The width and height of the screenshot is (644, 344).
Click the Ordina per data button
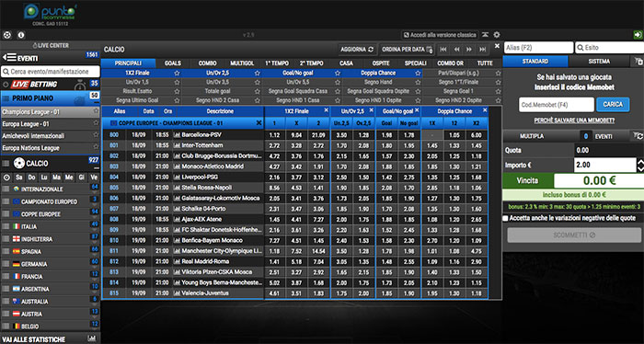407,50
